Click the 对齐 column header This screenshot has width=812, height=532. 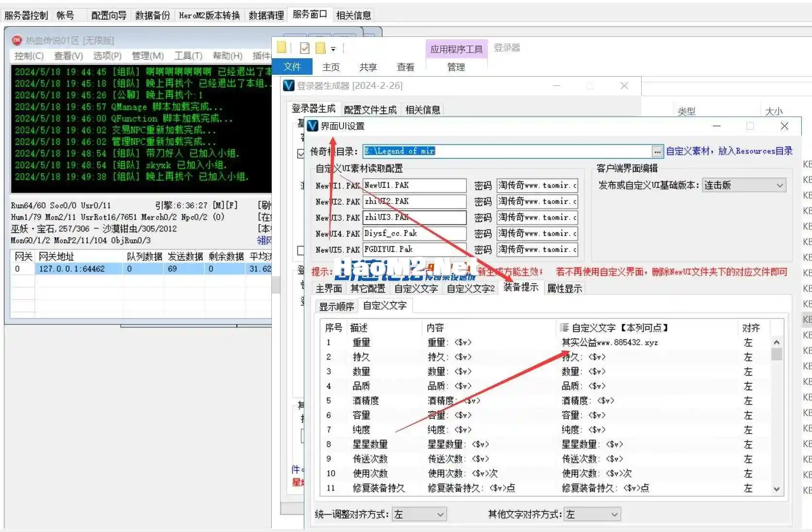(751, 328)
